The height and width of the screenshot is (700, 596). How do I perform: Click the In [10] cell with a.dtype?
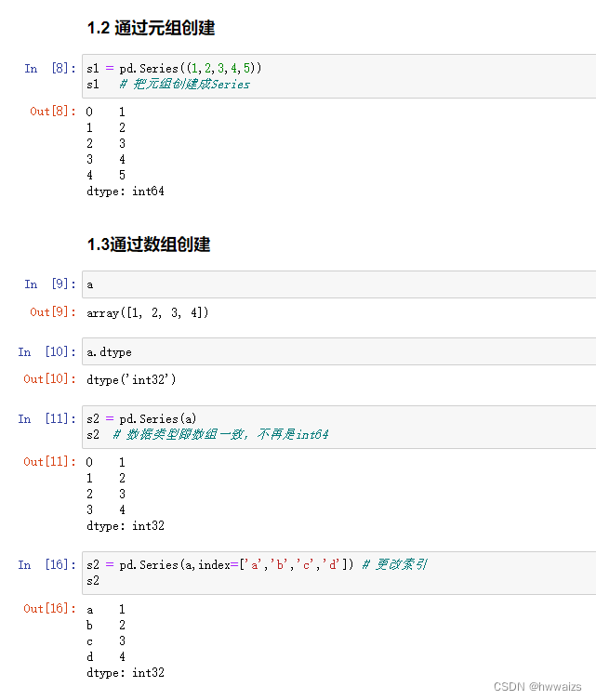[x=339, y=351]
